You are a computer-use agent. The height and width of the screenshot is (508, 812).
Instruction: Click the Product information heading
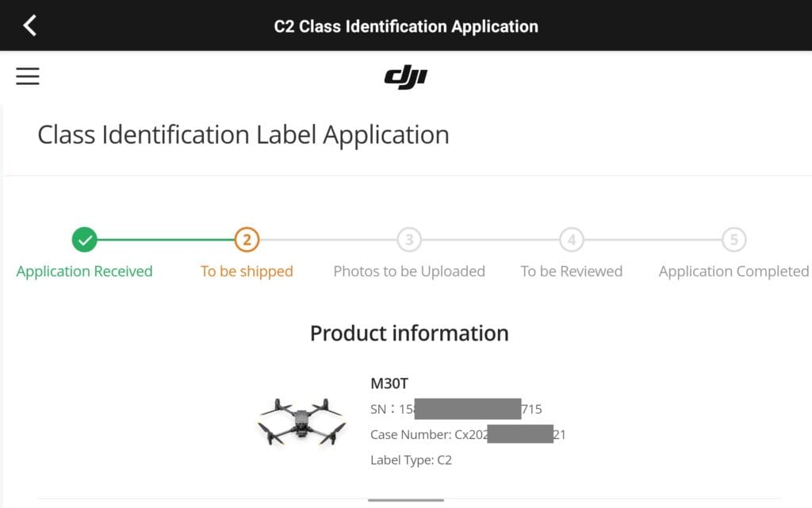point(409,333)
